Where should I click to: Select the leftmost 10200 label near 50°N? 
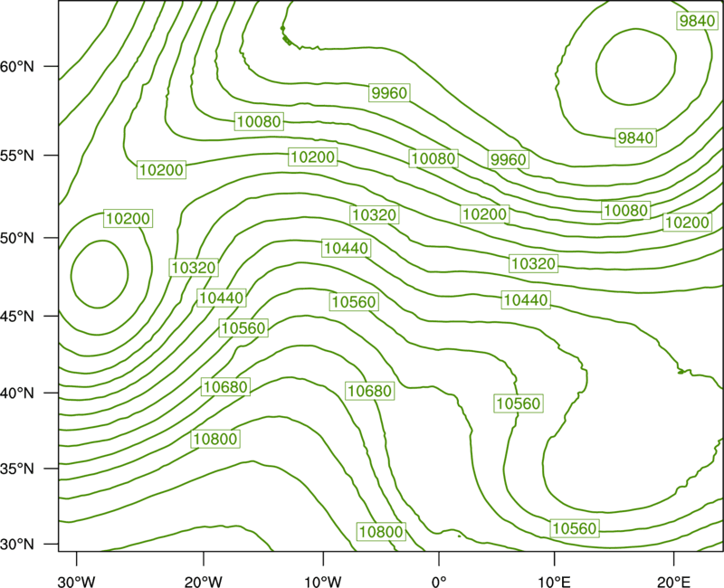click(x=128, y=218)
